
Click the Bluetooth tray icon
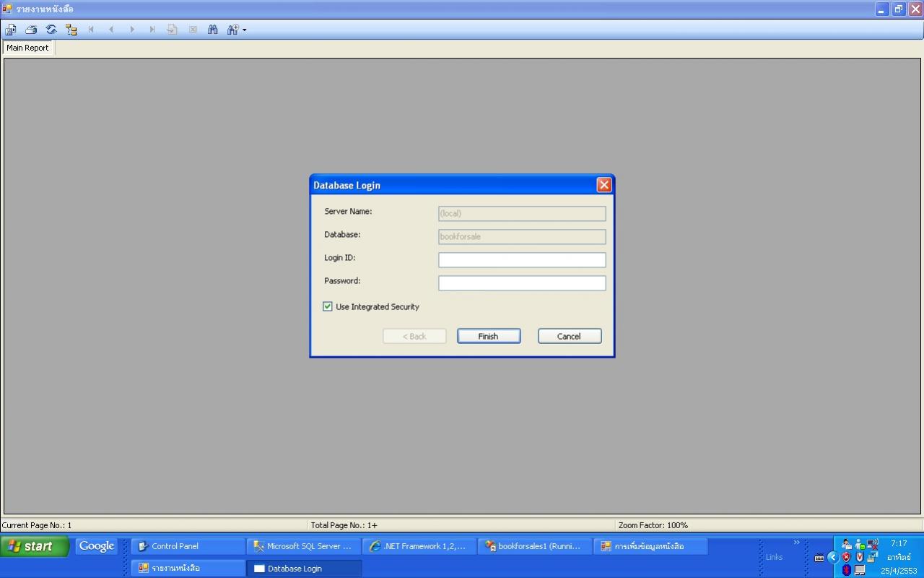point(846,570)
